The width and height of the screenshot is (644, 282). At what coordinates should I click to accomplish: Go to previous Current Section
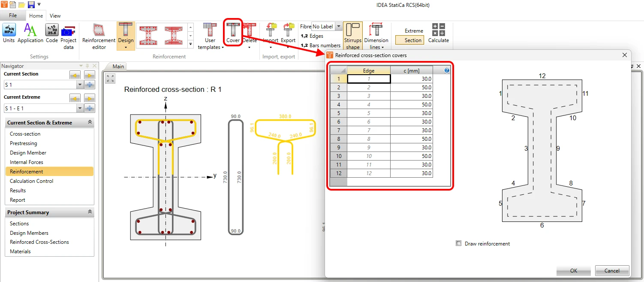click(x=75, y=76)
